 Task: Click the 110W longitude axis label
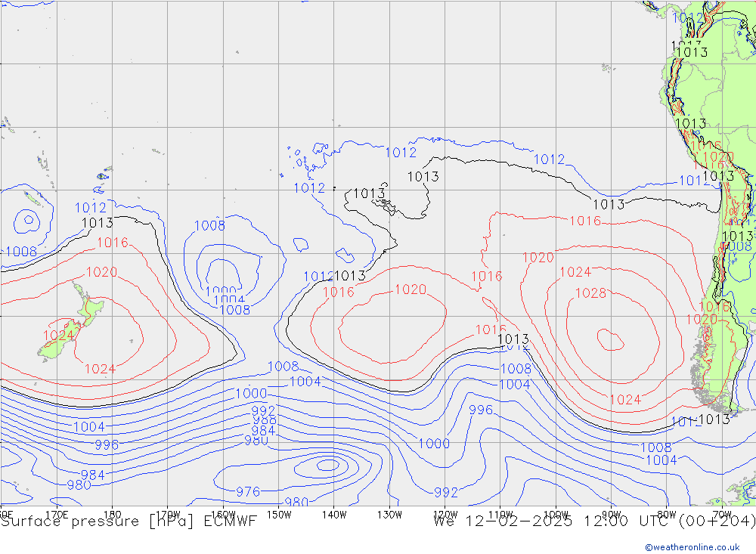(500, 515)
